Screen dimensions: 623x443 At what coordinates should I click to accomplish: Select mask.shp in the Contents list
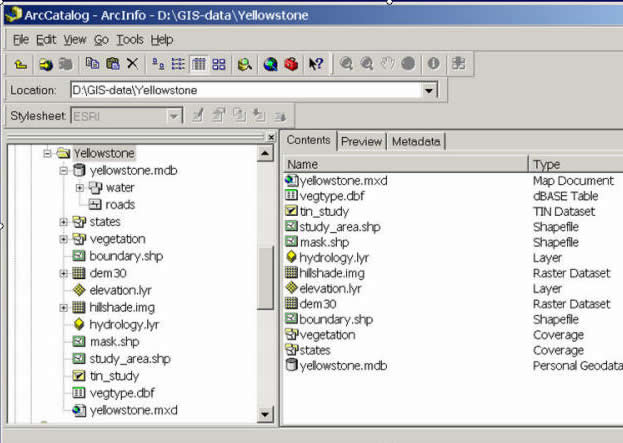pyautogui.click(x=325, y=242)
